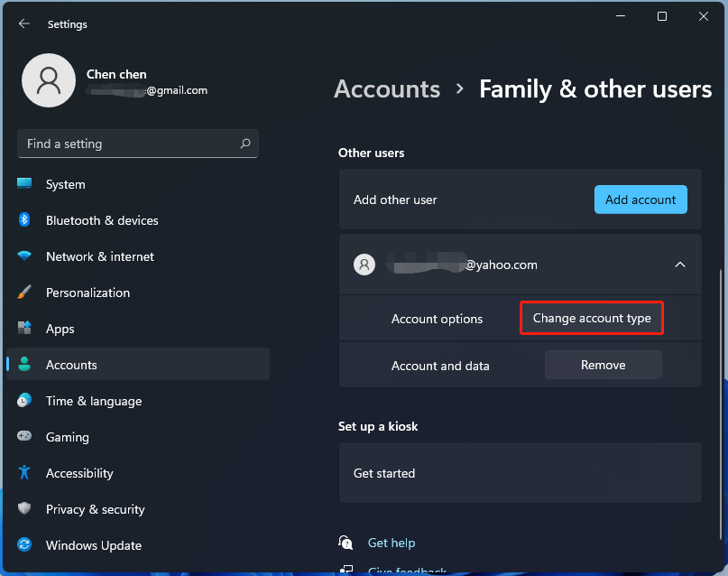Check for Windows Update in the sidebar
The height and width of the screenshot is (576, 728).
click(x=94, y=545)
